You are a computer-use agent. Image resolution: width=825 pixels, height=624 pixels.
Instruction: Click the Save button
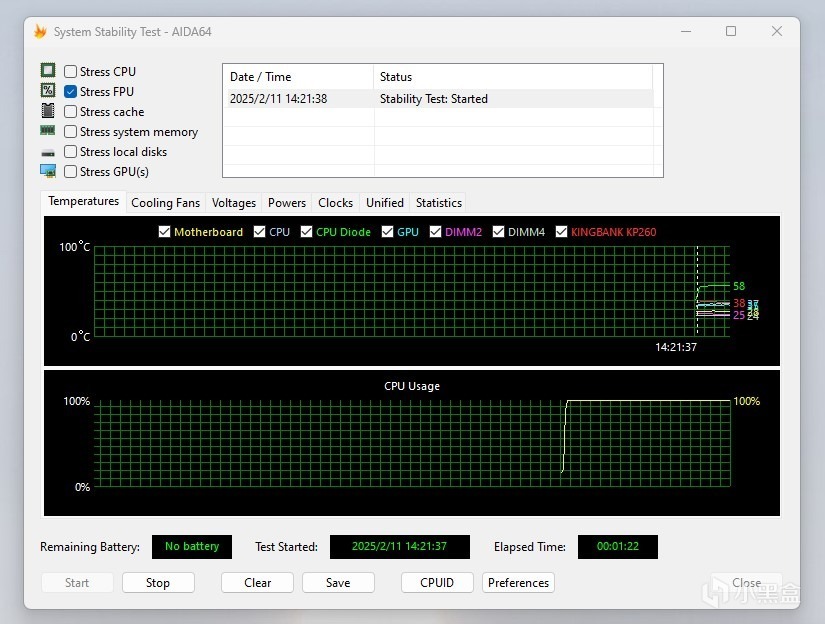click(x=338, y=582)
